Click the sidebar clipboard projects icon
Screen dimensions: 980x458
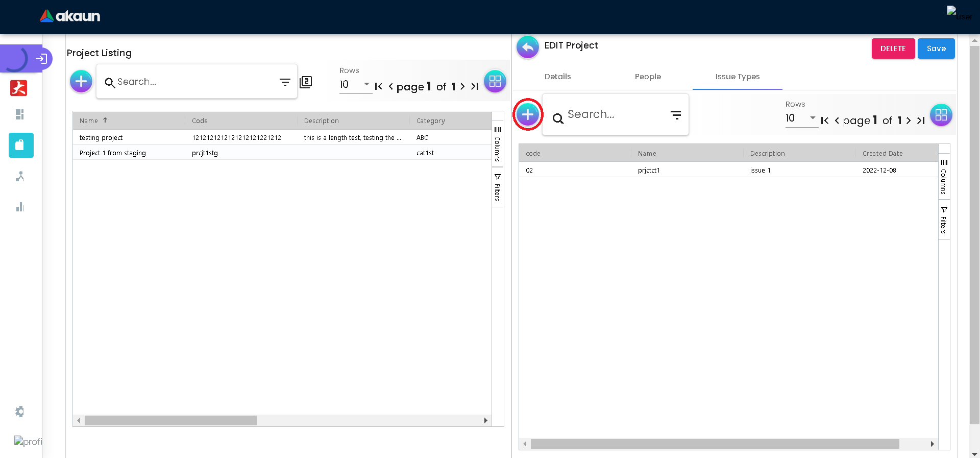pyautogui.click(x=21, y=146)
